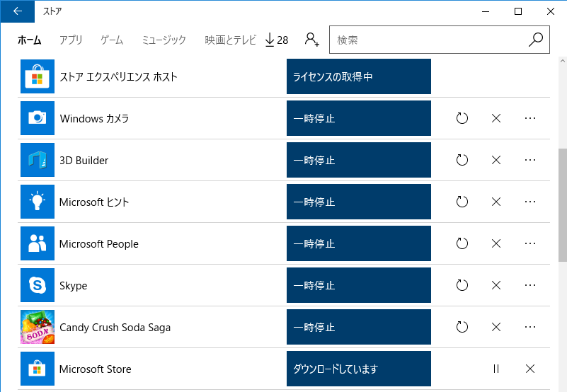567x392 pixels.
Task: Open more options for 3D Builder
Action: (530, 160)
